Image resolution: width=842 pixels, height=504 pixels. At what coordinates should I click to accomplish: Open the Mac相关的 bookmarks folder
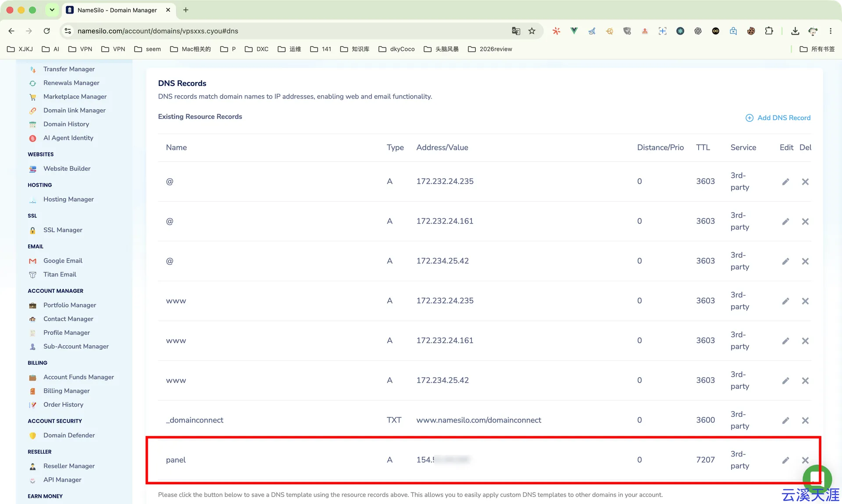pos(190,49)
